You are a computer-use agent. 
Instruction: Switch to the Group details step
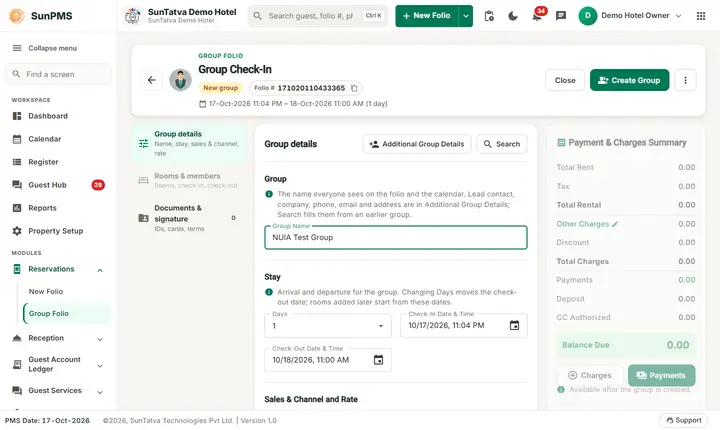(x=189, y=143)
